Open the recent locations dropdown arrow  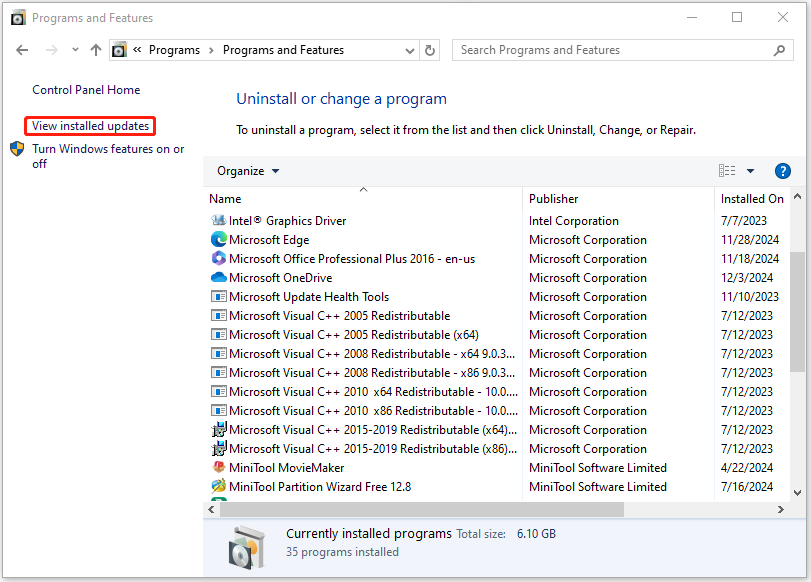point(76,50)
